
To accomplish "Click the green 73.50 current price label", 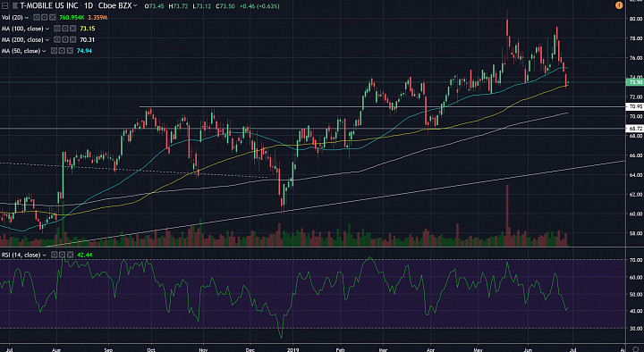I will coord(635,82).
